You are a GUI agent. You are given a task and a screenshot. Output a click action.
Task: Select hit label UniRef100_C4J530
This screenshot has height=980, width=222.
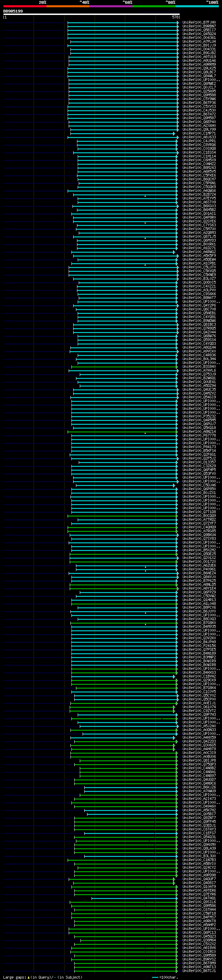click(x=199, y=110)
